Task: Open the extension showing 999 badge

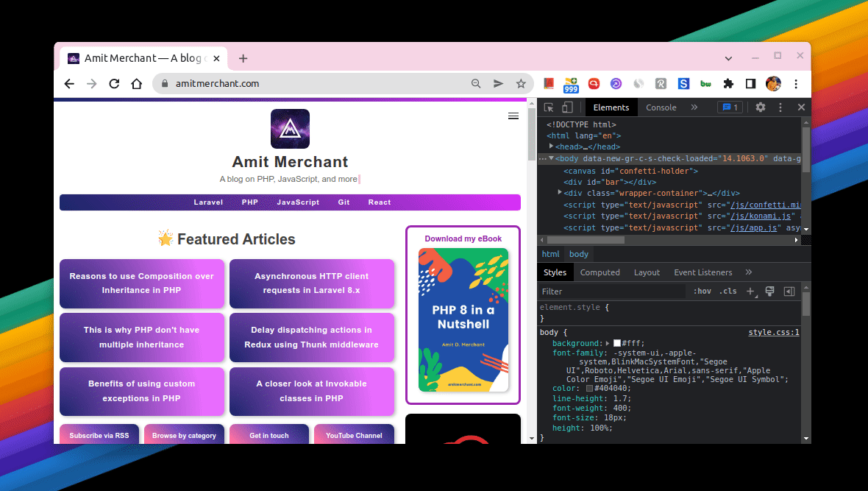Action: coord(571,85)
